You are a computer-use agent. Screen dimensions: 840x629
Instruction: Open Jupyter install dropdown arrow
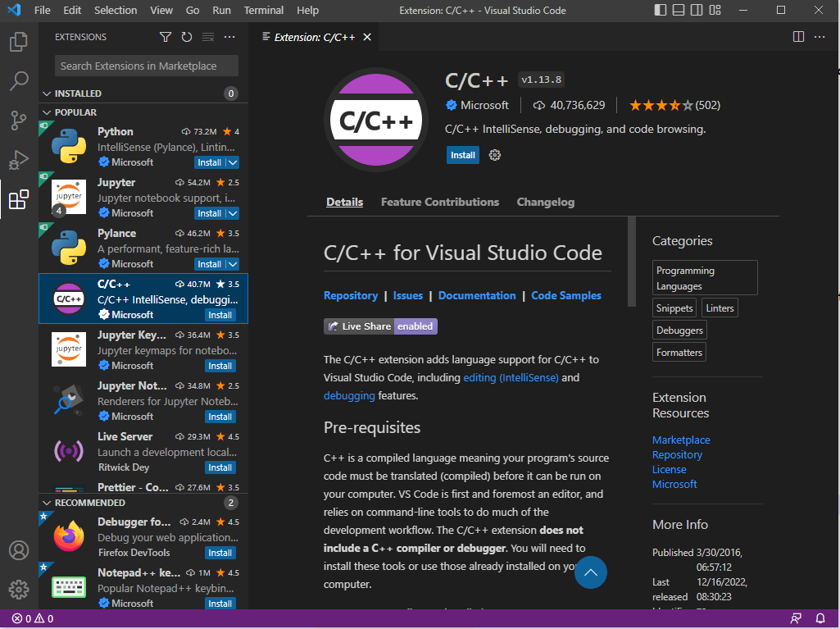tap(233, 213)
